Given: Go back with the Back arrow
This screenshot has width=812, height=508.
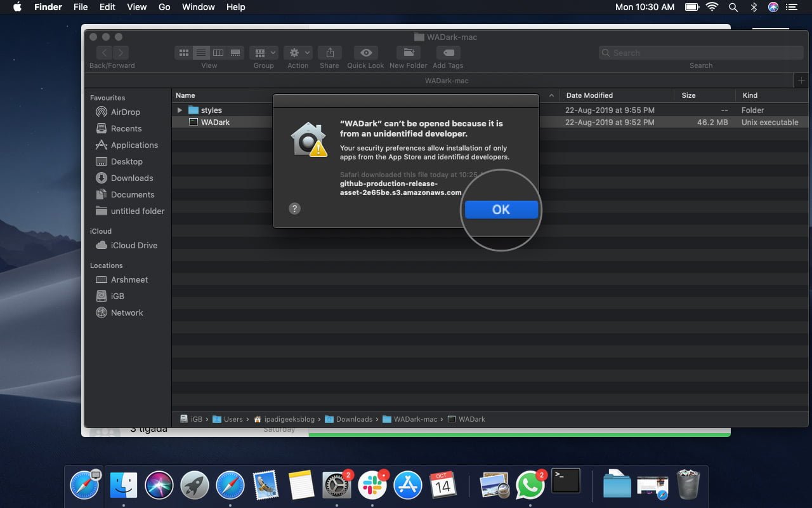Looking at the screenshot, I should 105,53.
